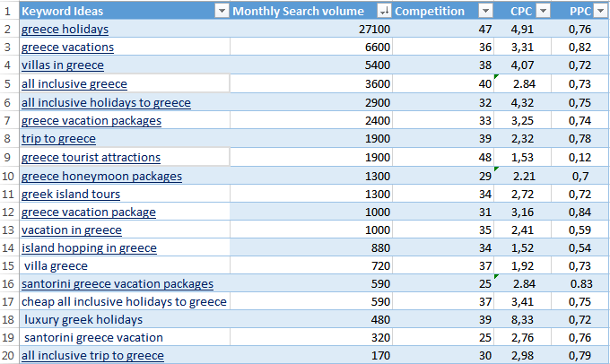Image resolution: width=610 pixels, height=364 pixels.
Task: Click the greece honeymoon packages link
Action: (x=101, y=176)
